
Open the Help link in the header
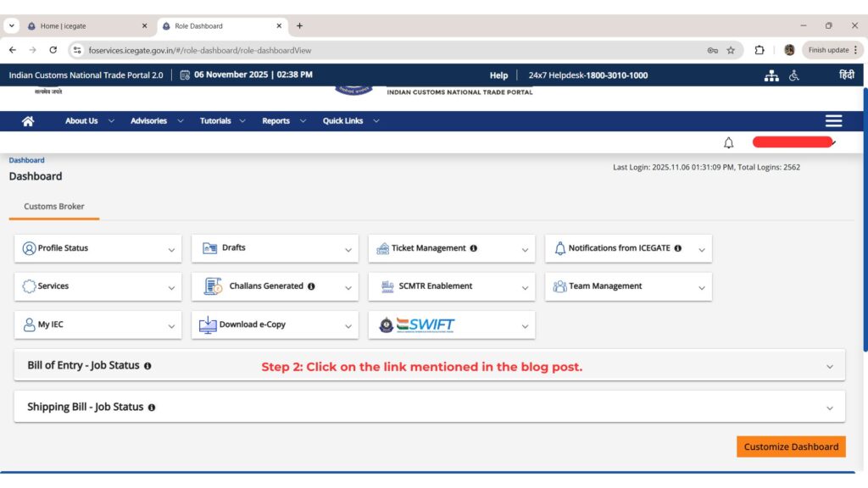click(x=498, y=75)
